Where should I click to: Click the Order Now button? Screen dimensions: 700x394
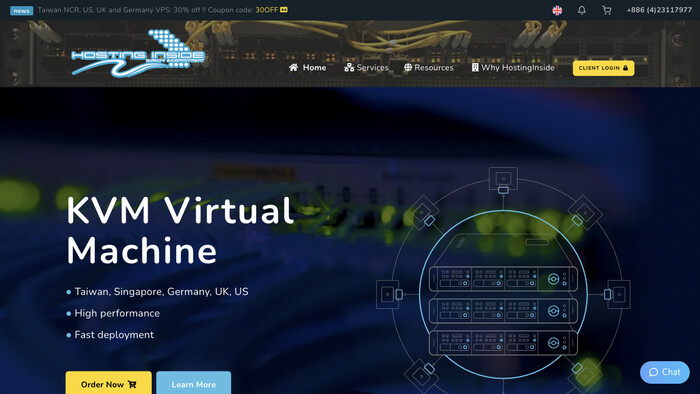[108, 383]
